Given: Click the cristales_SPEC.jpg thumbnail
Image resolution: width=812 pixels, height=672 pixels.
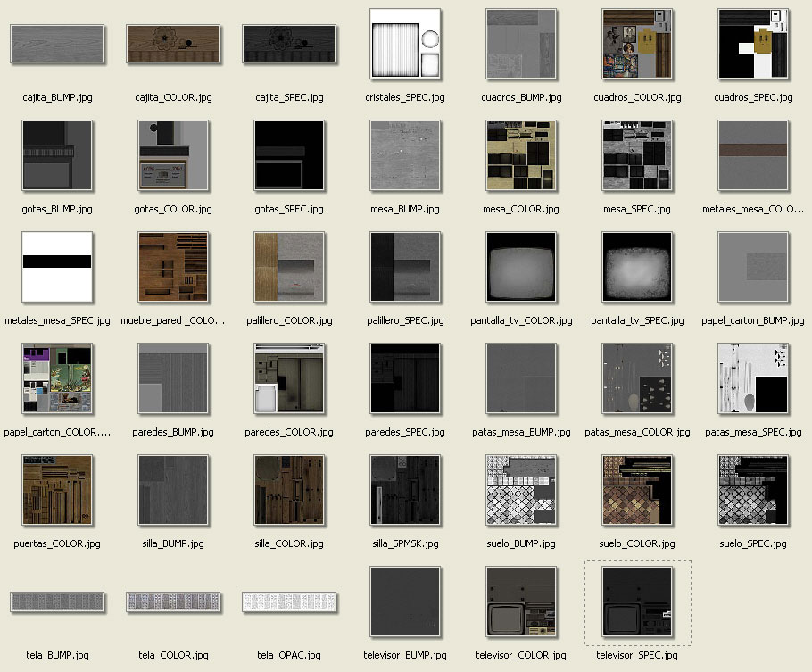Looking at the screenshot, I should 405,44.
